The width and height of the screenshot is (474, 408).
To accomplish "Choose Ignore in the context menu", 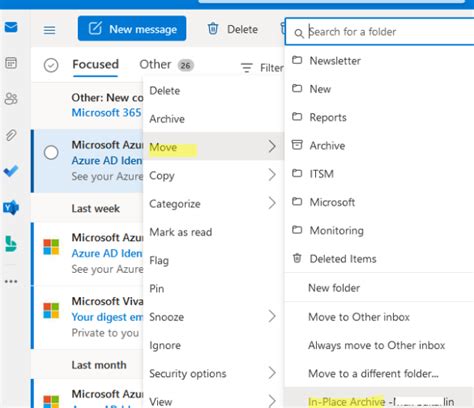I will coord(213,345).
